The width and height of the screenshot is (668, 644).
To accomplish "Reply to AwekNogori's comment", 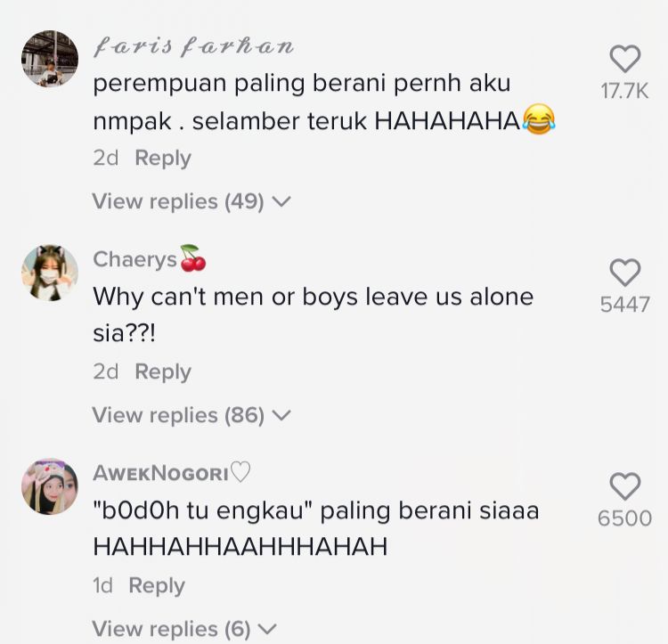I will (x=157, y=585).
